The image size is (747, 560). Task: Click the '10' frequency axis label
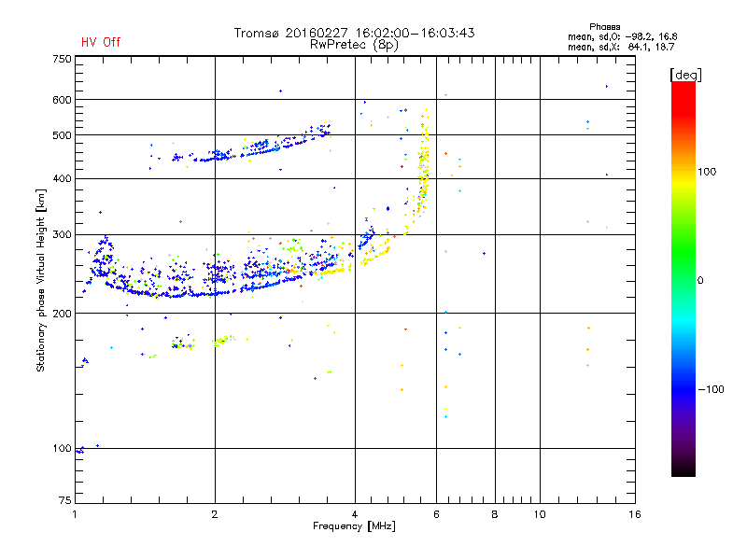[x=540, y=514]
